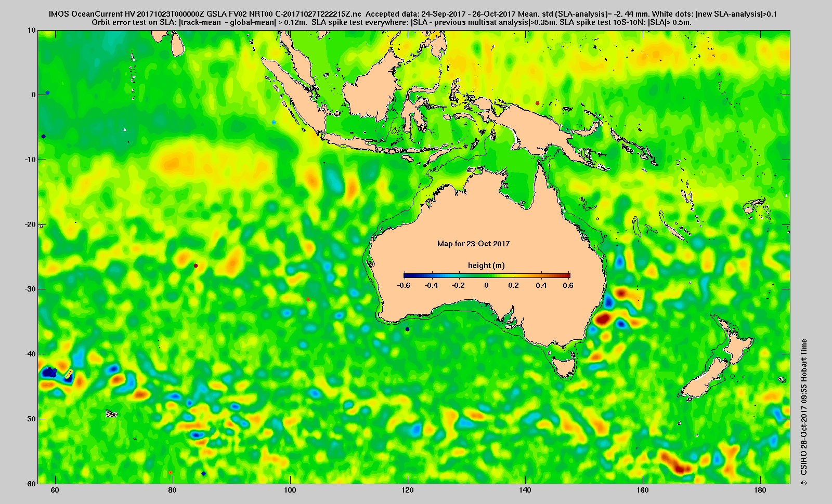832x504 pixels.
Task: Click the latitude axis label -60
Action: [30, 483]
